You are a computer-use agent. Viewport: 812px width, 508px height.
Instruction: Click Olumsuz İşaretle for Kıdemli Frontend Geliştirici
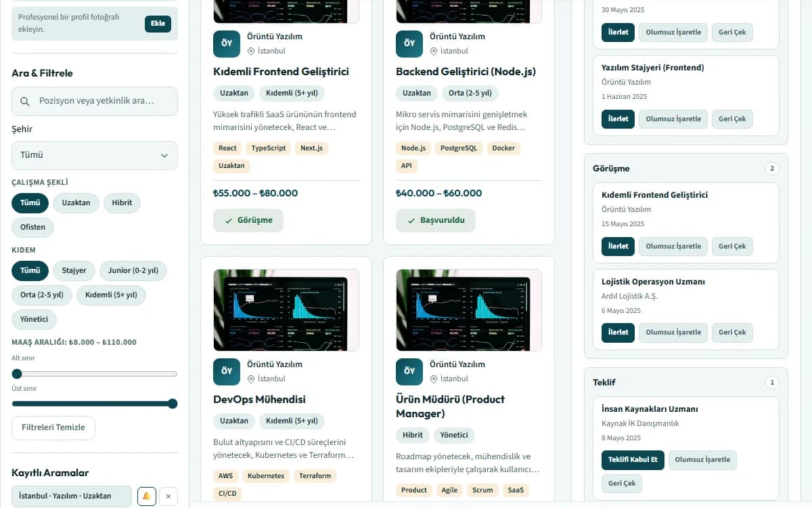tap(673, 247)
